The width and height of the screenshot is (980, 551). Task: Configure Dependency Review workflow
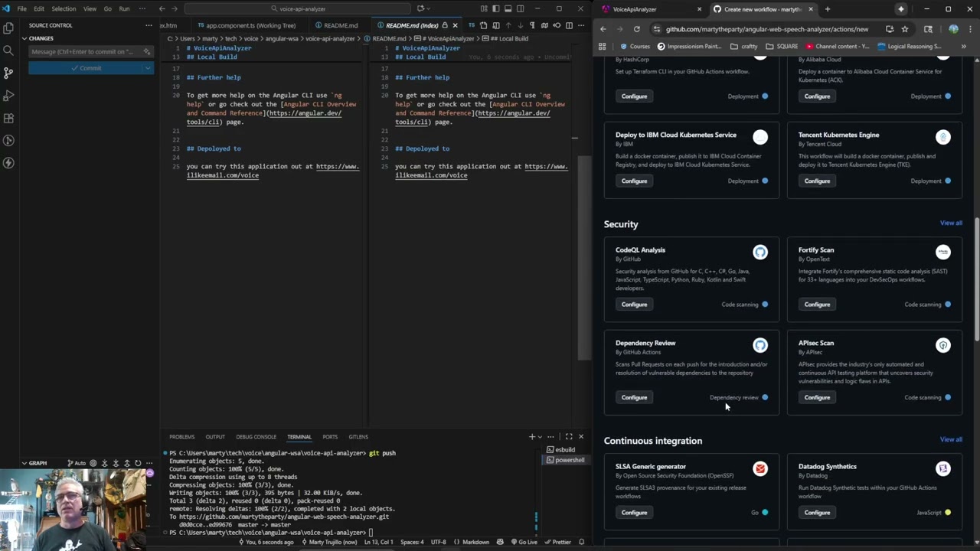coord(634,397)
